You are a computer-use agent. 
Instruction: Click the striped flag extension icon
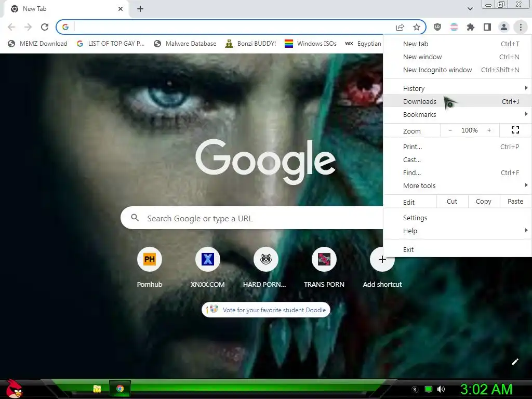454,27
